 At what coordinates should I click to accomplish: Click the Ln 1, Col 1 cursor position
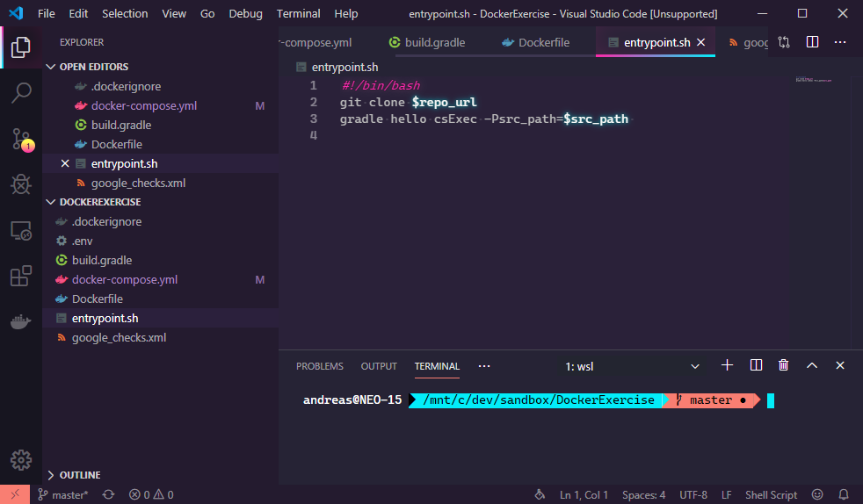584,494
